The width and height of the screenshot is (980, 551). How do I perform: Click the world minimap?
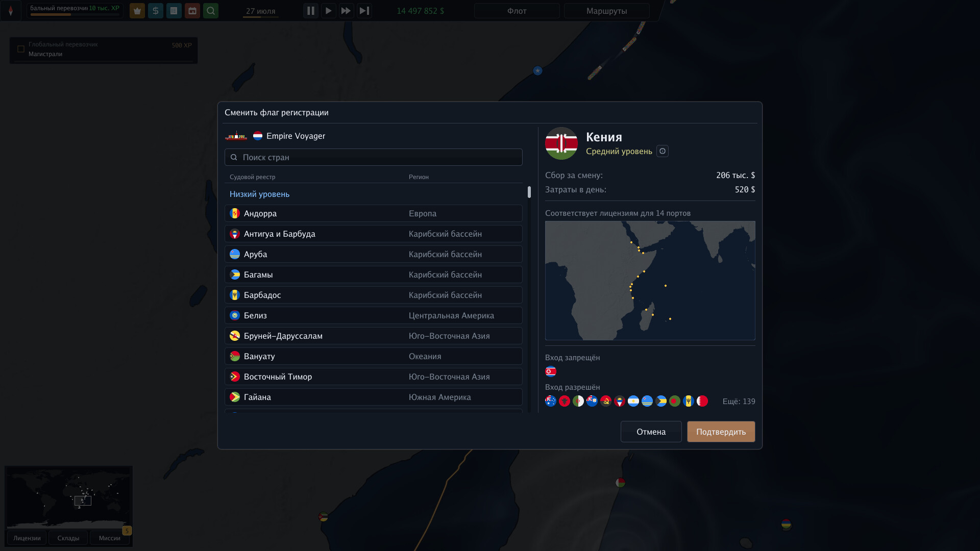point(68,497)
